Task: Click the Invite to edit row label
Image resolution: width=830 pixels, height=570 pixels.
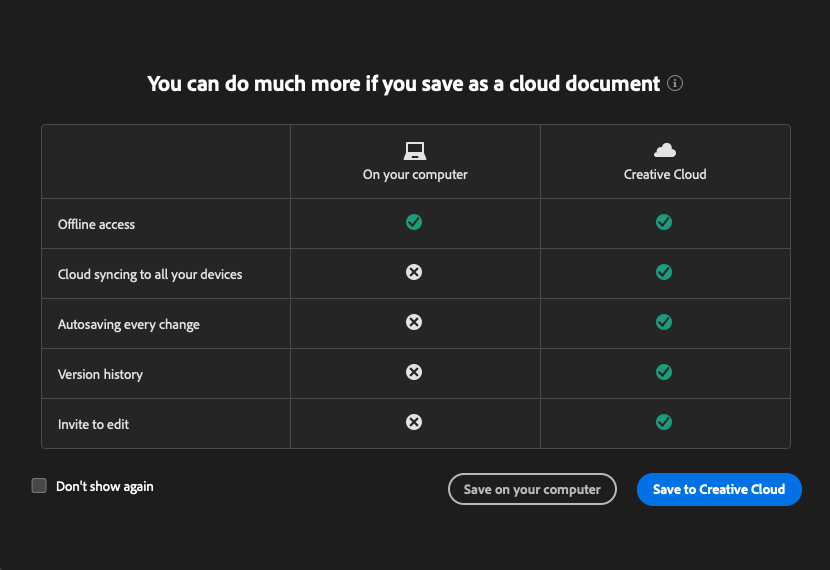Action: click(93, 424)
